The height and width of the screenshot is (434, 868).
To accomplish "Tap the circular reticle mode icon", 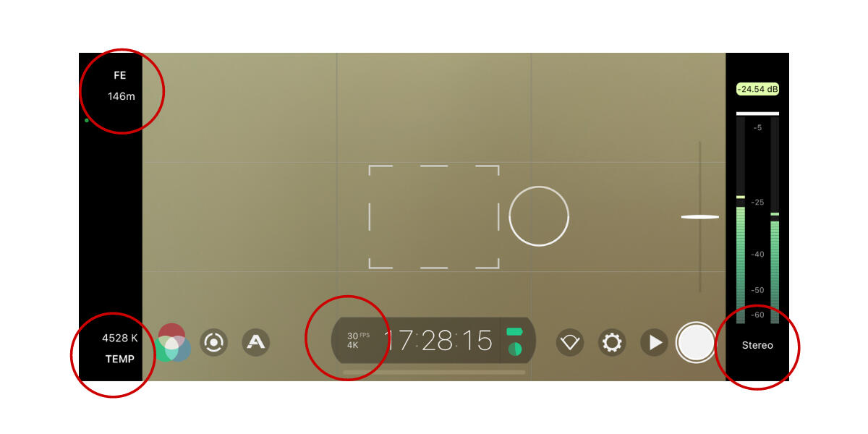I will [214, 342].
